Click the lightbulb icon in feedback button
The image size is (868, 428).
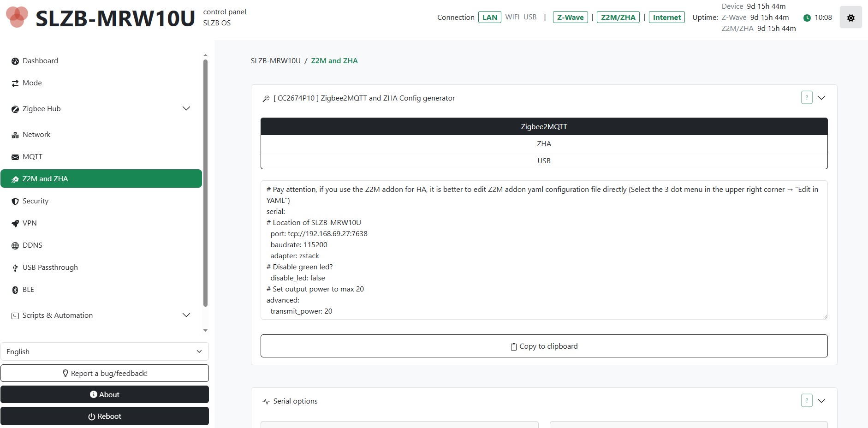tap(65, 373)
